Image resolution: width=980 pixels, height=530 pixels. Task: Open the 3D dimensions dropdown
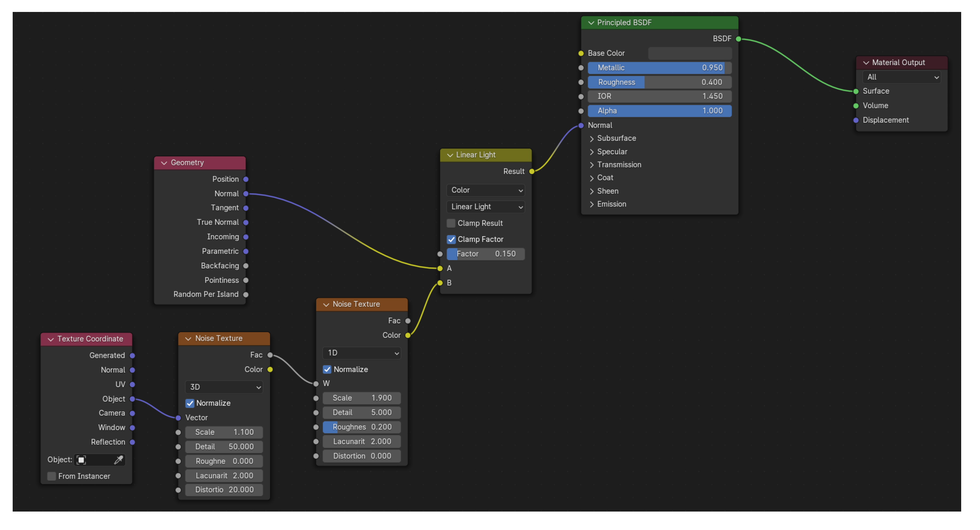(x=224, y=387)
